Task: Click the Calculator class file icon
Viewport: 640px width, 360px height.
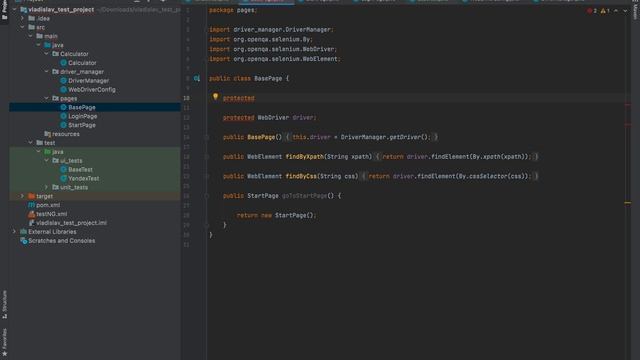Action: (63, 63)
